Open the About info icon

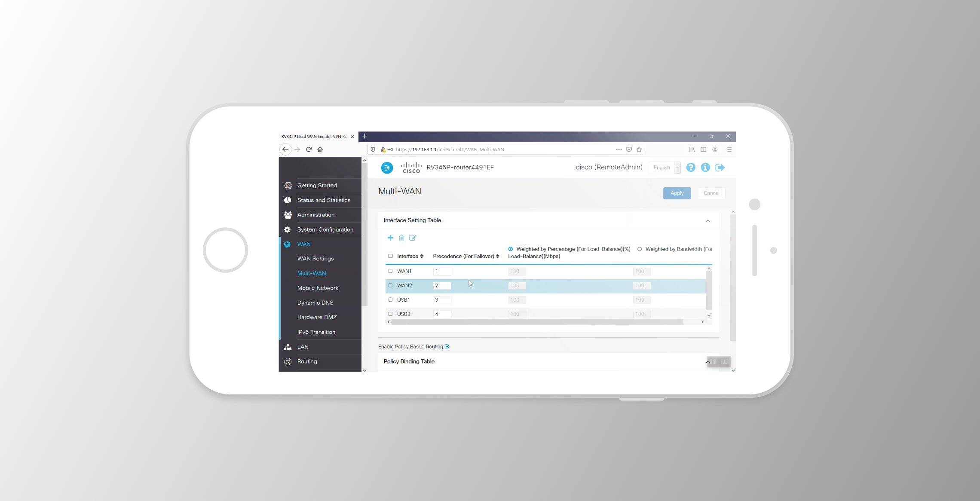pos(705,168)
